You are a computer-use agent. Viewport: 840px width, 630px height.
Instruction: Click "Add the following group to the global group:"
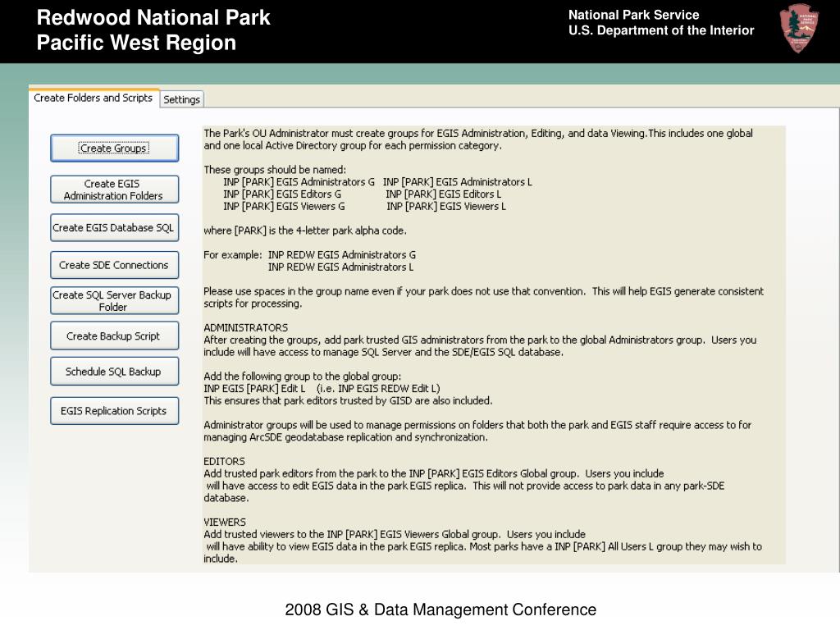(302, 376)
